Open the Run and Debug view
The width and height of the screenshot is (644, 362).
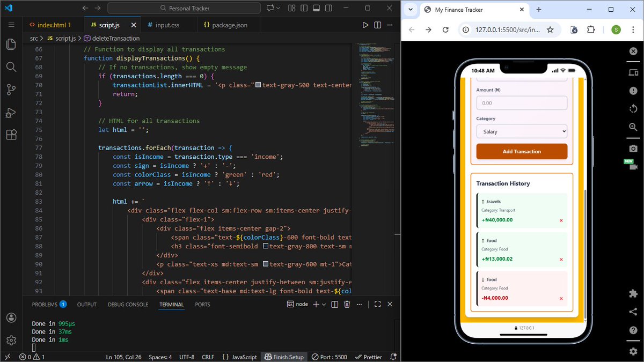click(x=11, y=113)
